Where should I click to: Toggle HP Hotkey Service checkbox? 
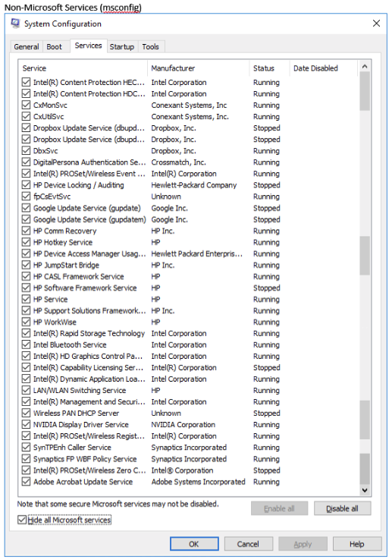(26, 242)
